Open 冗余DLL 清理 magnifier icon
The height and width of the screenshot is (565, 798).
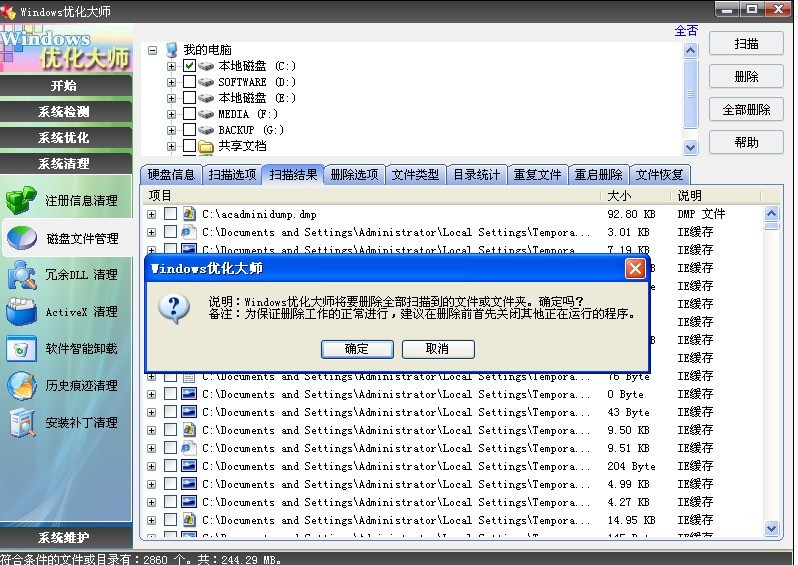coord(22,275)
